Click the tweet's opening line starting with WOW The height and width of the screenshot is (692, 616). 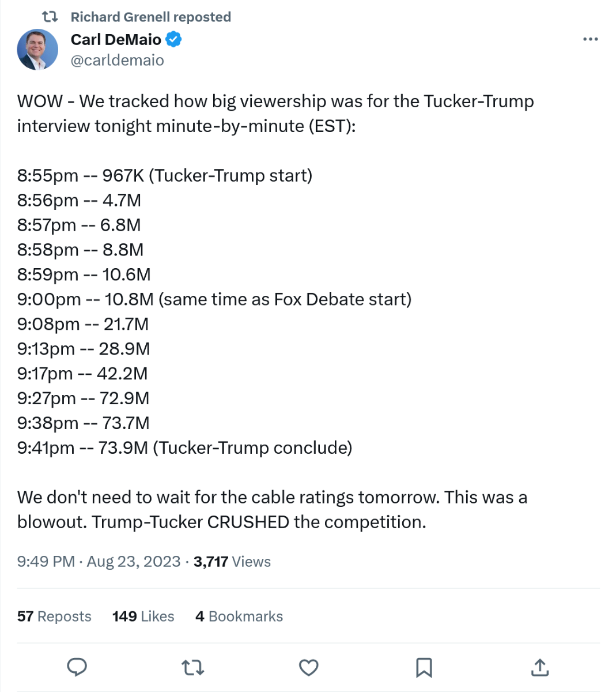[x=275, y=101]
